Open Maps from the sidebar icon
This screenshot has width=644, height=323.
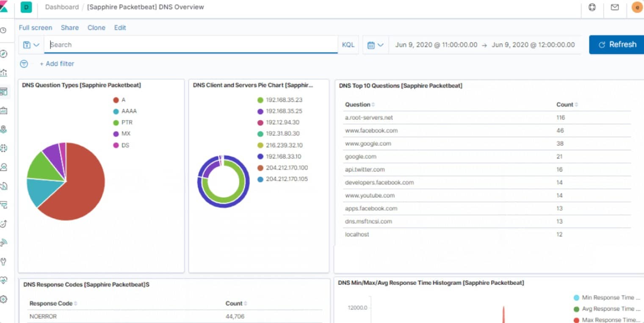pos(3,129)
